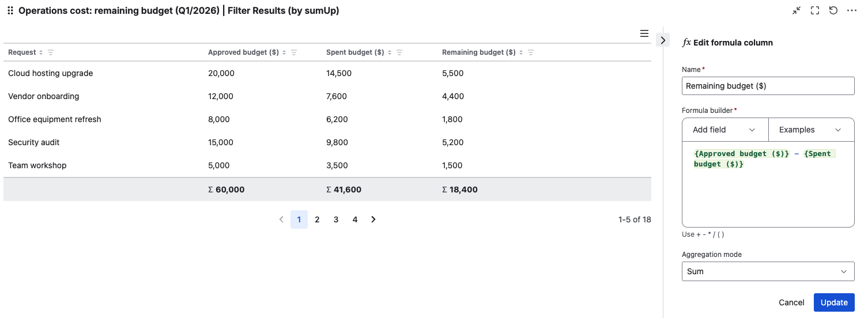The height and width of the screenshot is (318, 868).
Task: Select the Vendor onboarding request
Action: tap(44, 96)
